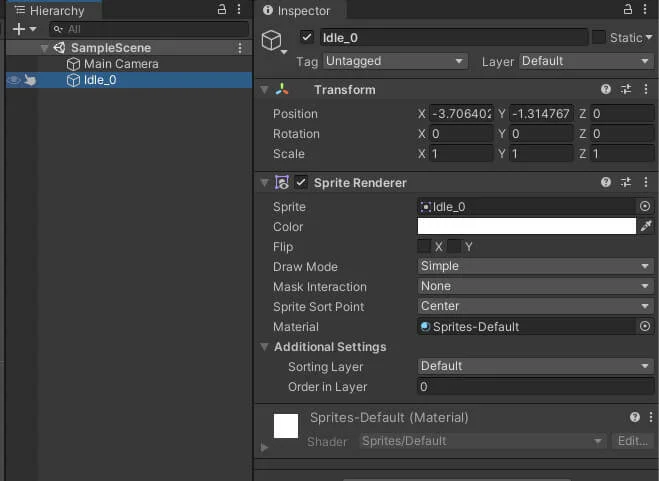The height and width of the screenshot is (481, 659).
Task: Activate the Color eyedropper tool
Action: click(x=646, y=226)
